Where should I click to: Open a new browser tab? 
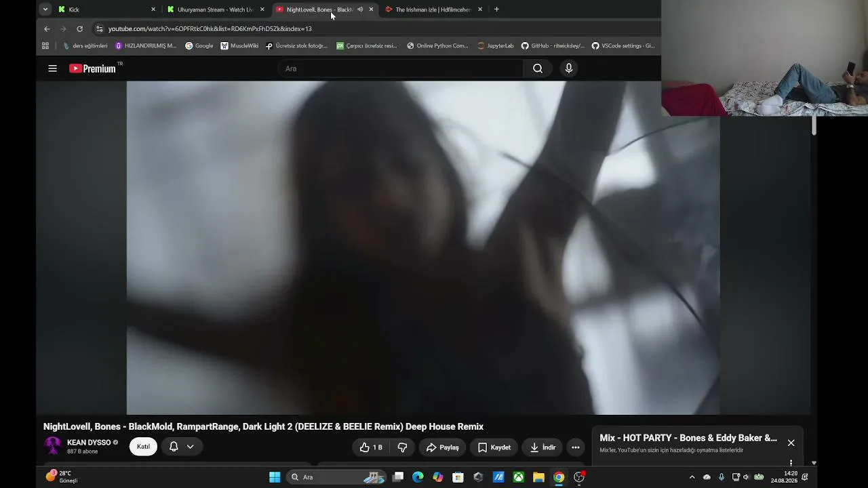[496, 9]
